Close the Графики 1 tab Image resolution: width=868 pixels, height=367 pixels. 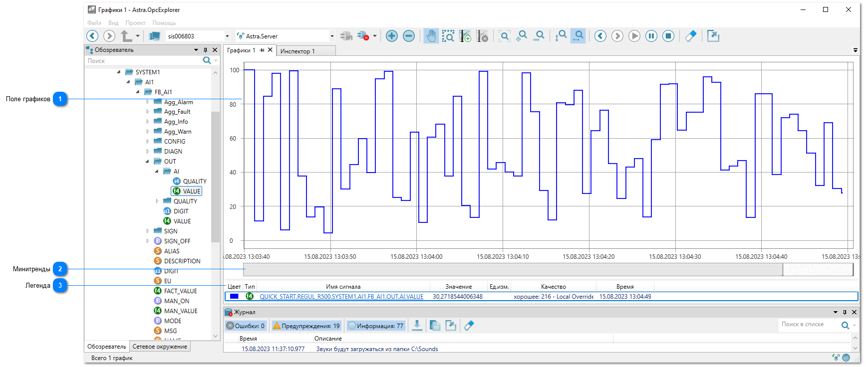click(270, 50)
